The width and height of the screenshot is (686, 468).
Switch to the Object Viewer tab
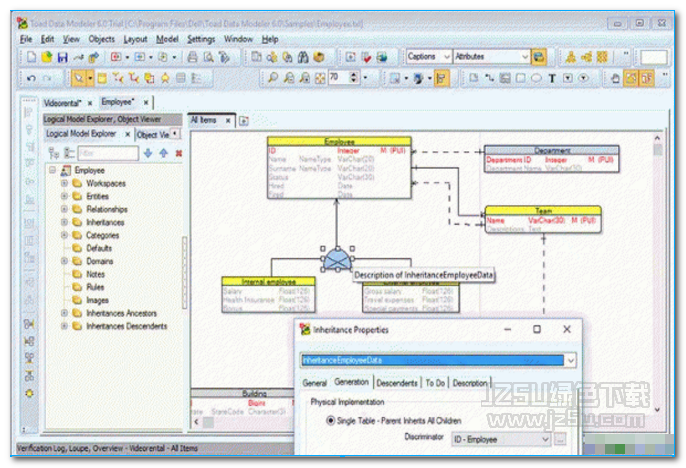click(153, 135)
